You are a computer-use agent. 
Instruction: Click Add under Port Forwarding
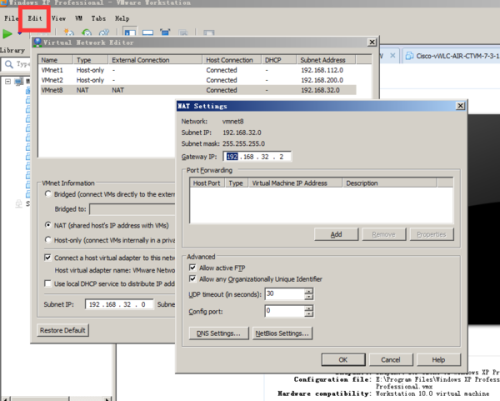[336, 234]
